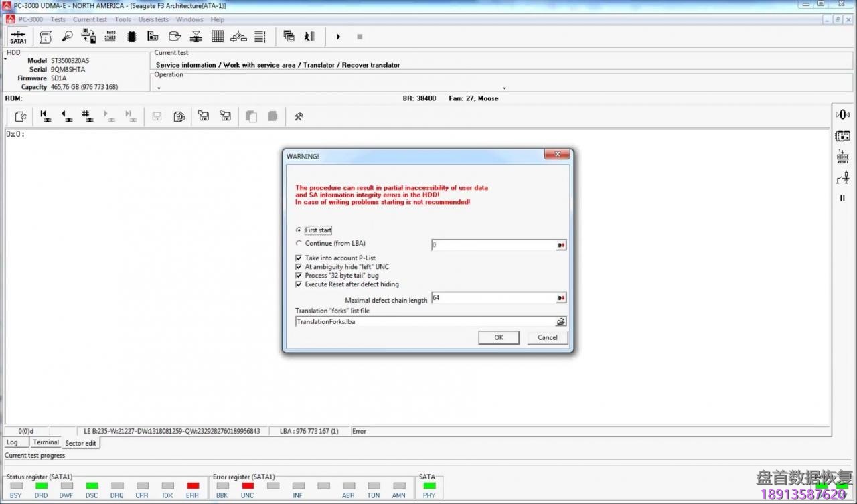
Task: Browse for Translation forks list file
Action: pyautogui.click(x=561, y=322)
